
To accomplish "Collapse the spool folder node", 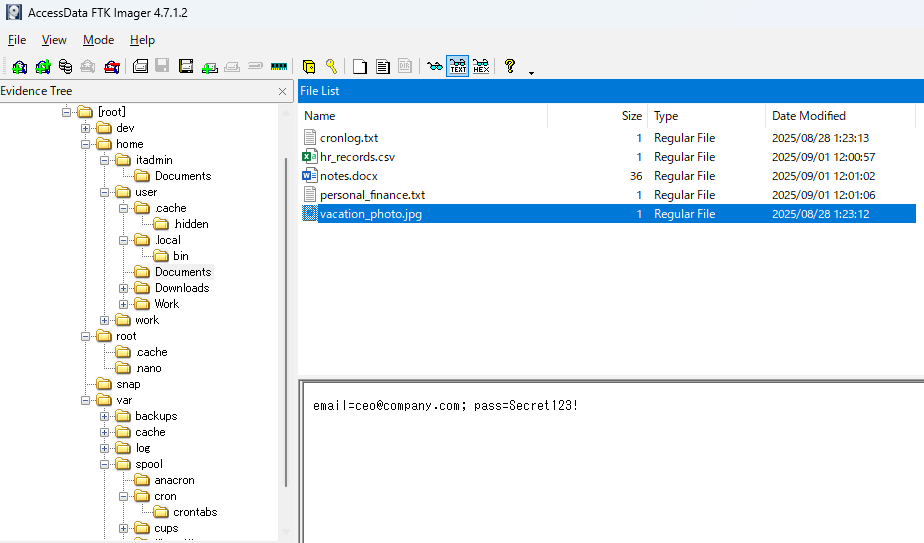I will [x=104, y=465].
